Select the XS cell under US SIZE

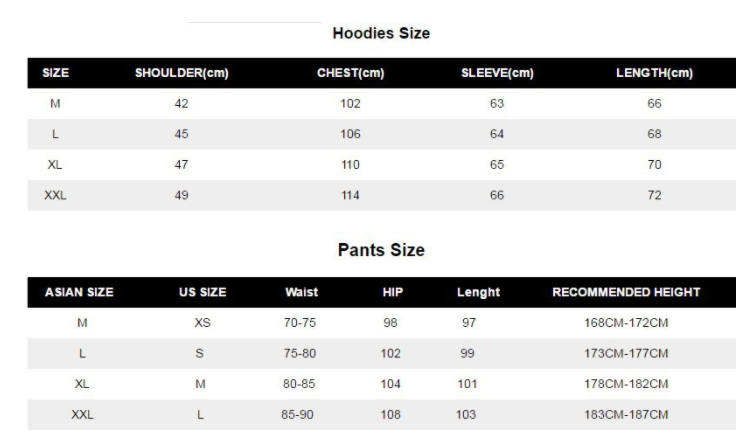click(202, 323)
